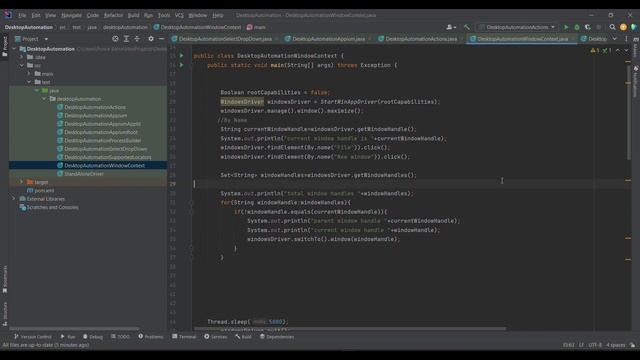Screen dimensions: 640x360
Task: Open the File menu
Action: click(x=22, y=15)
